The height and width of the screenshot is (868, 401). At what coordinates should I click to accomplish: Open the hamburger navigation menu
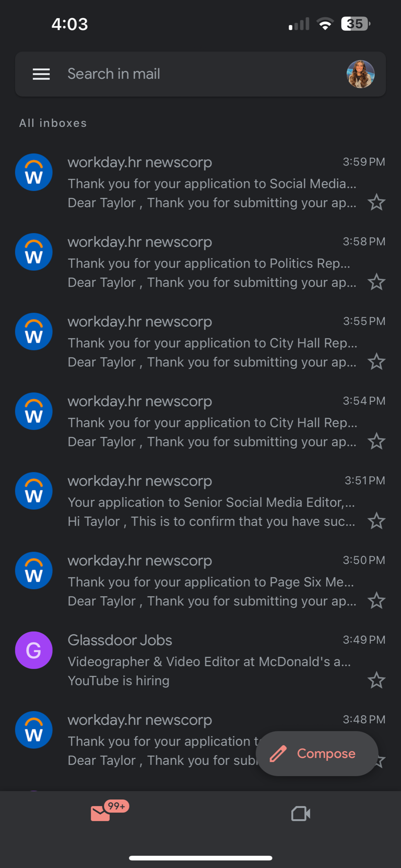(x=41, y=74)
